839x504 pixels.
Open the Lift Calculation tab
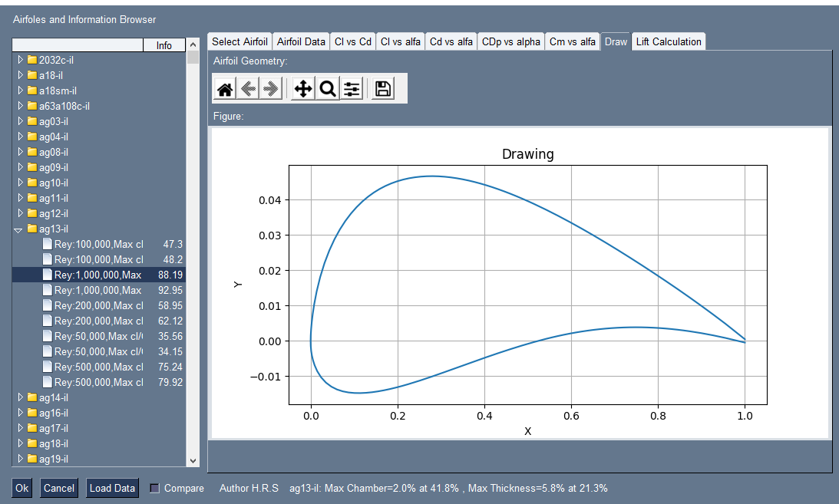pyautogui.click(x=668, y=41)
